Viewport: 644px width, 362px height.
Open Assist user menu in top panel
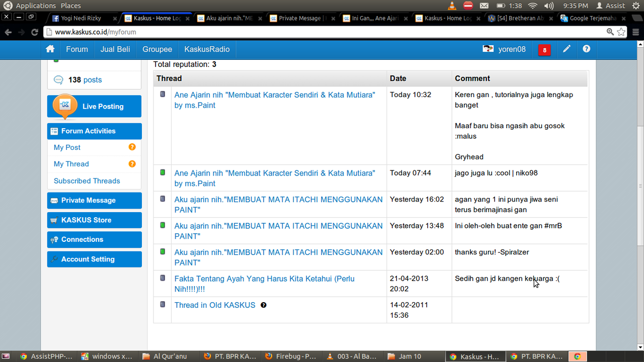click(611, 6)
